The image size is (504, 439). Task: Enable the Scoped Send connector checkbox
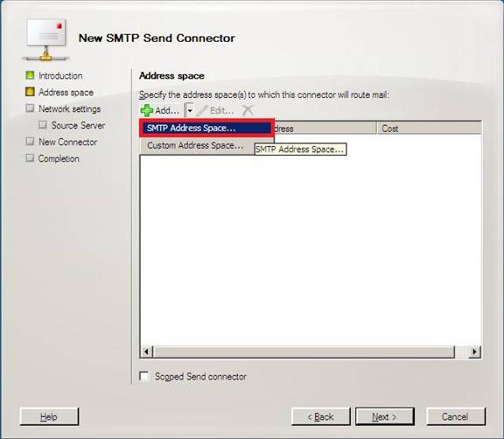(x=144, y=376)
